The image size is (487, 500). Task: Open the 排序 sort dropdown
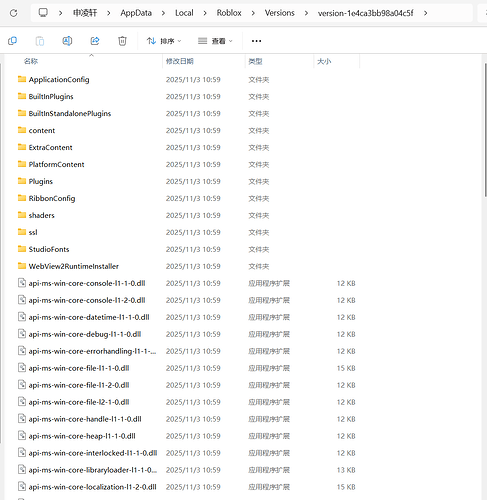click(x=164, y=41)
